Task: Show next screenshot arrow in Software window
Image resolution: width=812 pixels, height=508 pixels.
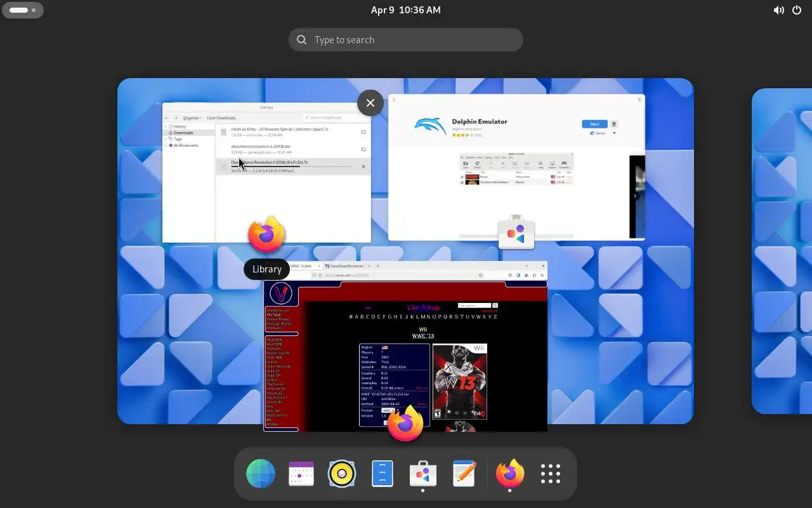Action: click(x=635, y=196)
